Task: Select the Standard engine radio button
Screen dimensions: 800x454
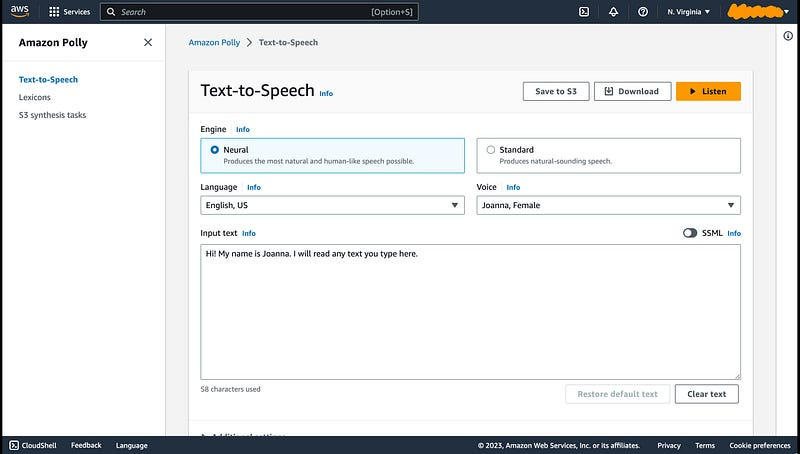Action: click(491, 149)
